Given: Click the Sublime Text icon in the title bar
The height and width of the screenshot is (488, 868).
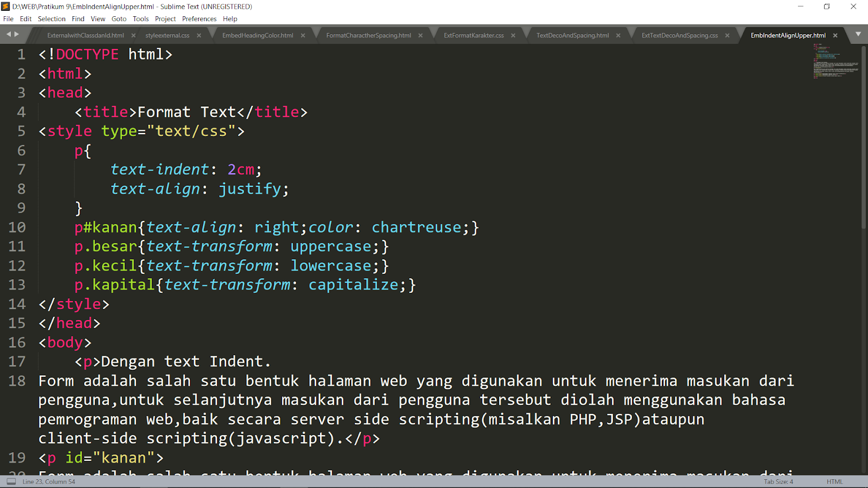Looking at the screenshot, I should (6, 7).
